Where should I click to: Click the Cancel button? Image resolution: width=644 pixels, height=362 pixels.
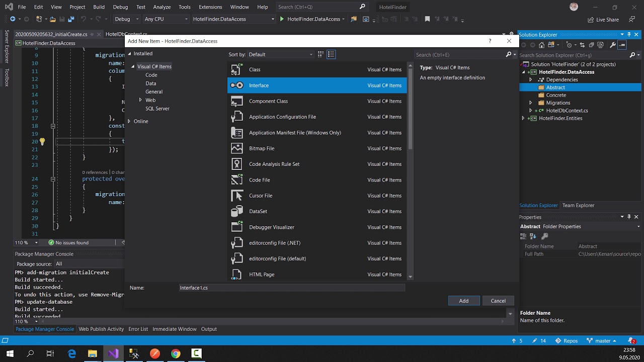[498, 301]
